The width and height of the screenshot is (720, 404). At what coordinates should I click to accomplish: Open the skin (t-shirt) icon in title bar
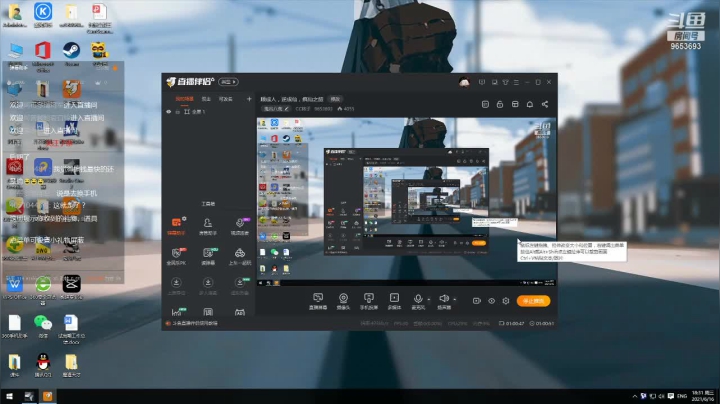tap(505, 82)
